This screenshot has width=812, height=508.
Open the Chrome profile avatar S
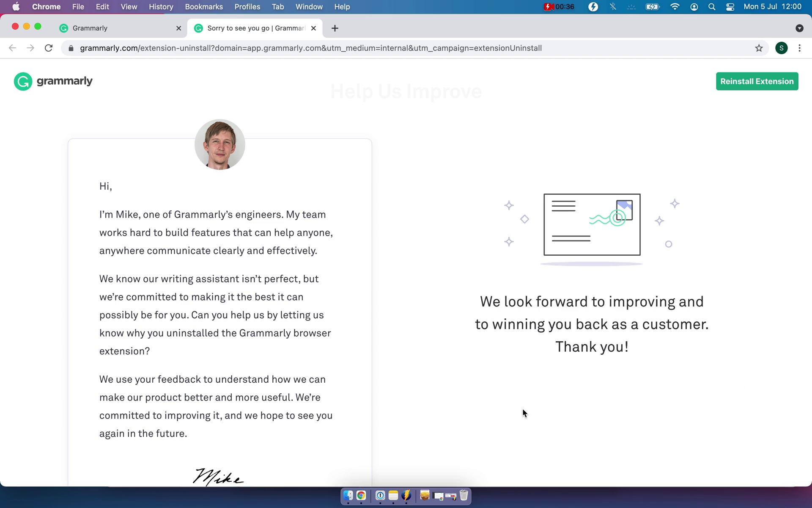pos(782,48)
